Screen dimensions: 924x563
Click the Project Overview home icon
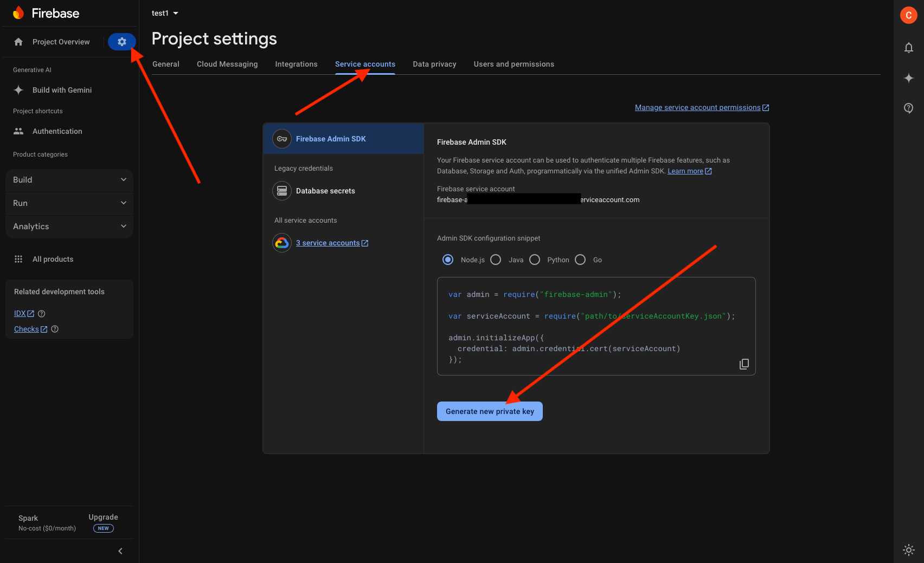coord(18,42)
